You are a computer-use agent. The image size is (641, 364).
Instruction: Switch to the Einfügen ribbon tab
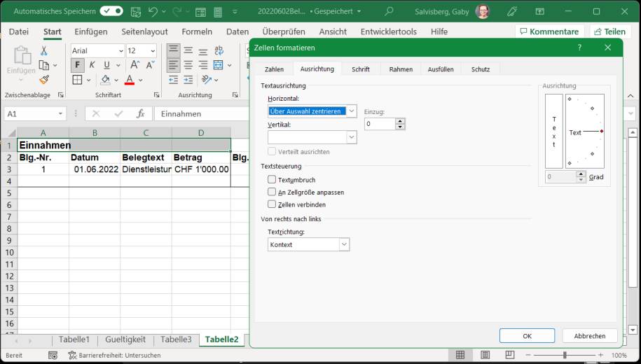[x=91, y=31]
